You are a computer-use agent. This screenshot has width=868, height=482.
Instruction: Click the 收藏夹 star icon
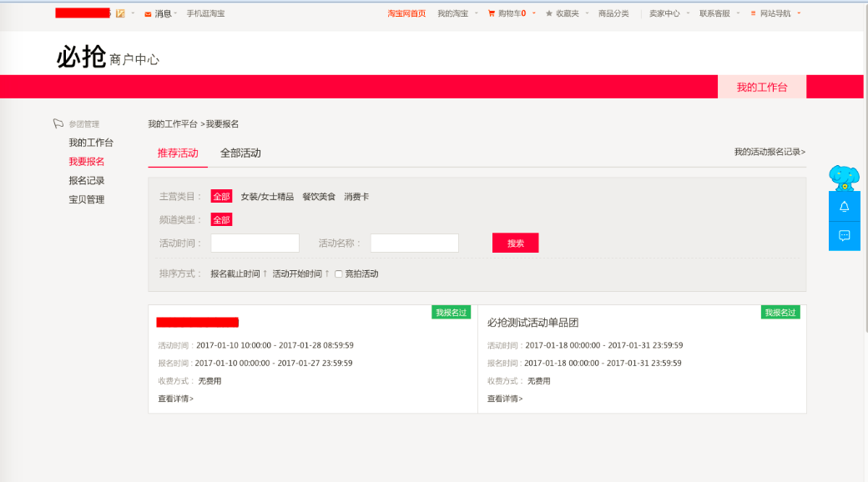point(548,13)
